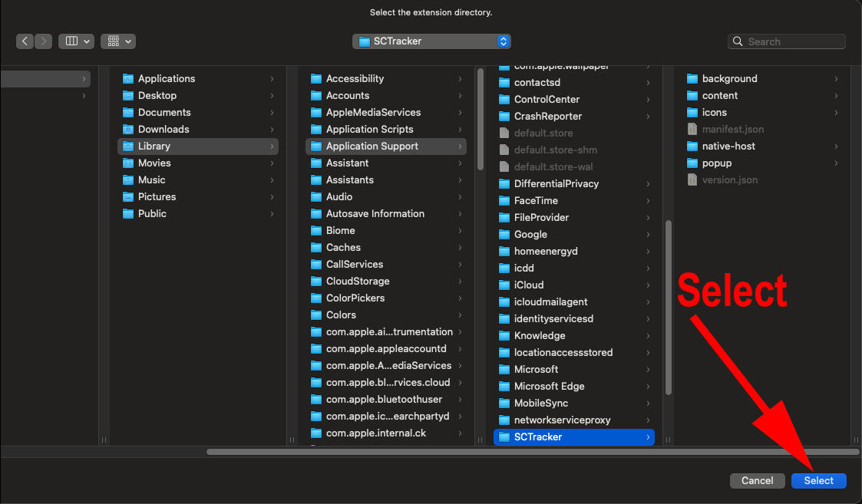Image resolution: width=862 pixels, height=504 pixels.
Task: Expand the background folder chevron
Action: pyautogui.click(x=836, y=79)
